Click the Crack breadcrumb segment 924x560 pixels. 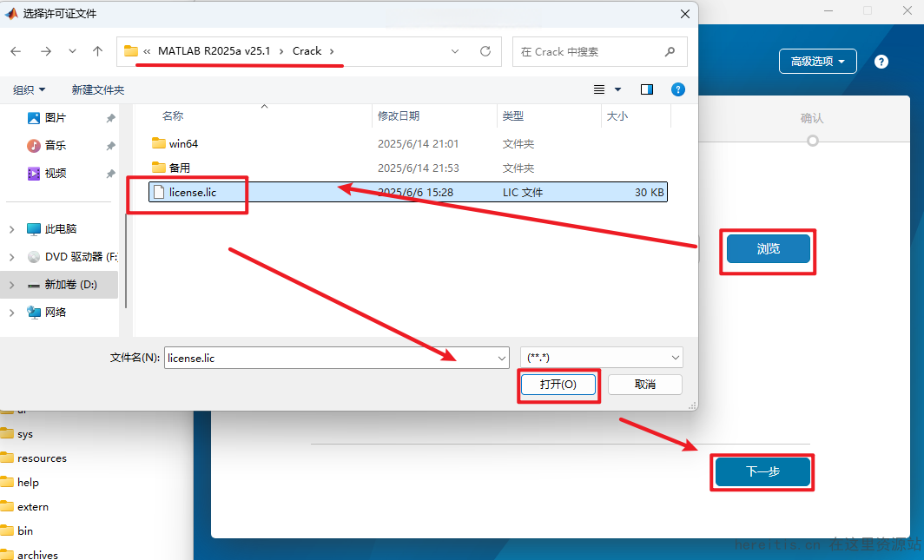[x=307, y=51]
